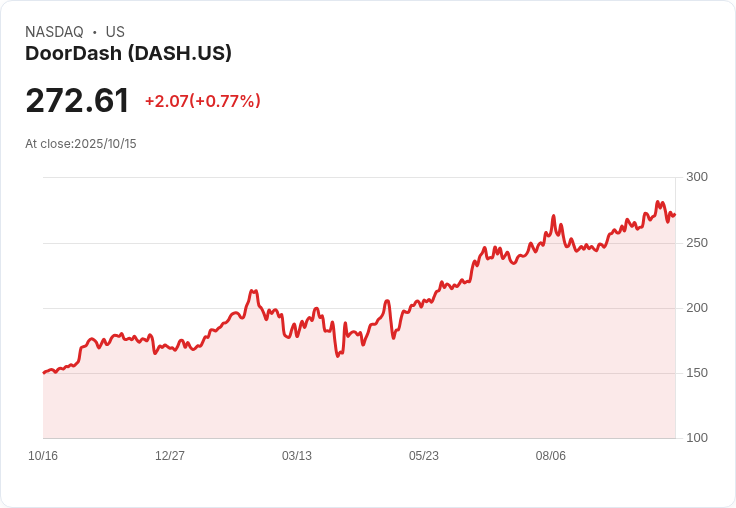Click the August price spike near 270
This screenshot has width=736, height=508.
[553, 216]
